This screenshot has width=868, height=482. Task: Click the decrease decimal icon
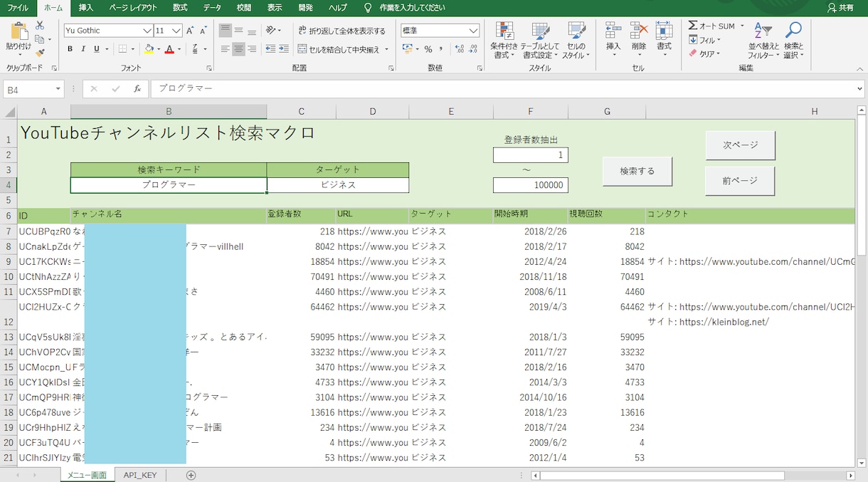click(x=474, y=49)
